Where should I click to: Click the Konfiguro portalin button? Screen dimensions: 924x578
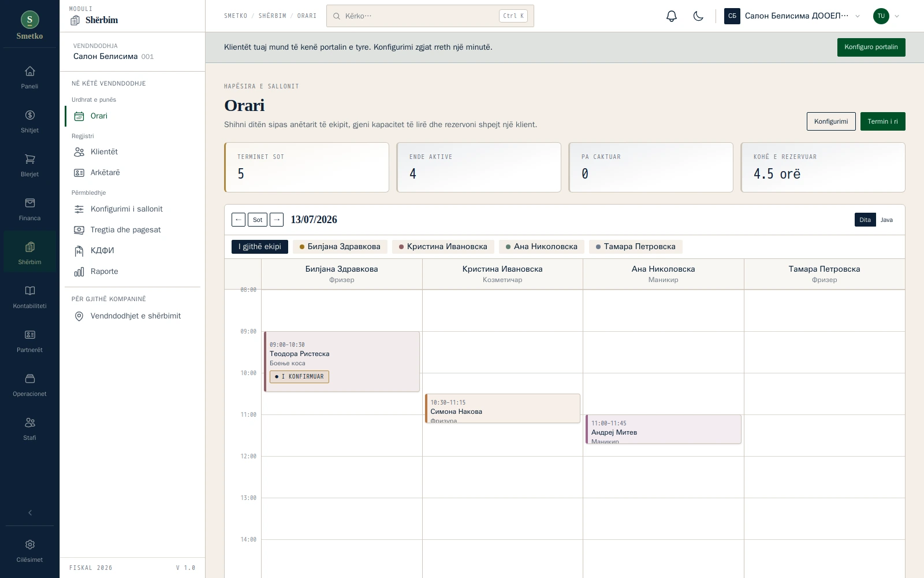871,47
